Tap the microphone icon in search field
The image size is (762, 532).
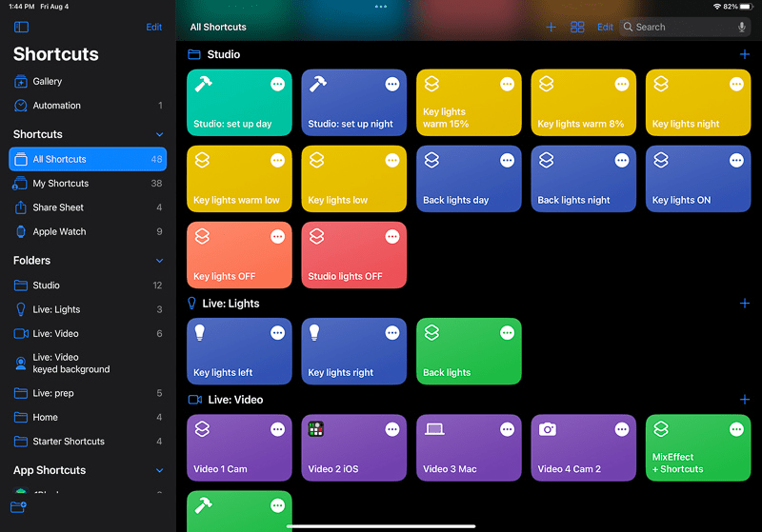click(x=742, y=27)
